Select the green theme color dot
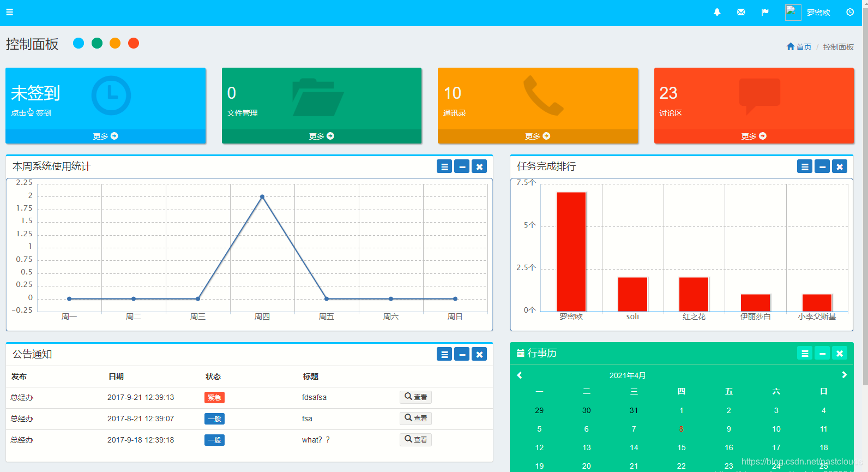The width and height of the screenshot is (868, 472). tap(97, 43)
